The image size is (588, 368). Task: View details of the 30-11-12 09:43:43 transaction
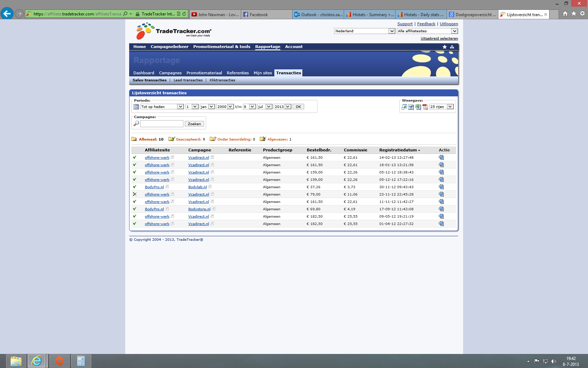pyautogui.click(x=441, y=187)
